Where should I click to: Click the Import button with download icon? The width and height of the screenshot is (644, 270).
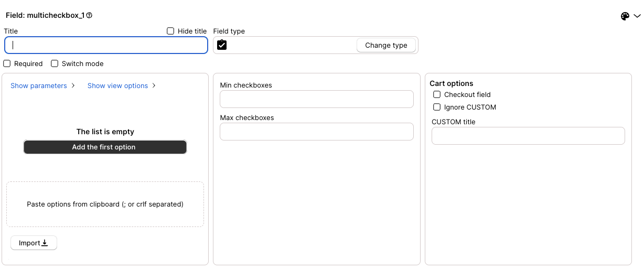click(34, 243)
